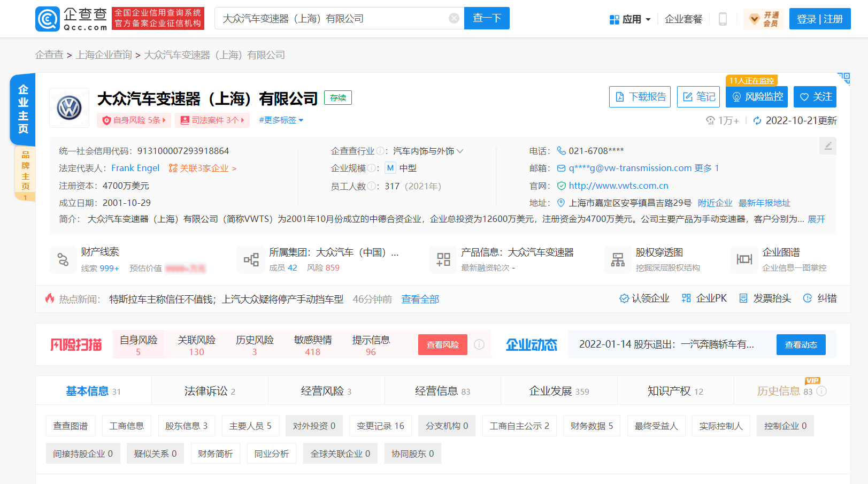Image resolution: width=868 pixels, height=484 pixels.
Task: Click the mobile phone icon in header
Action: [723, 19]
